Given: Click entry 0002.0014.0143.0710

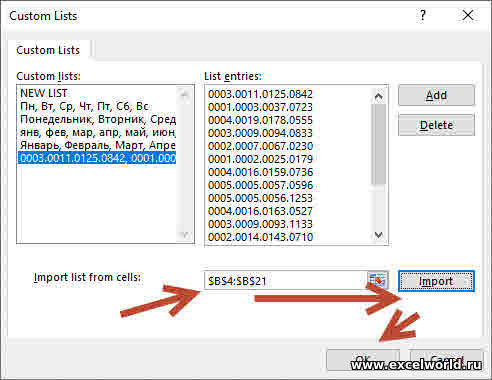Looking at the screenshot, I should pyautogui.click(x=260, y=237).
